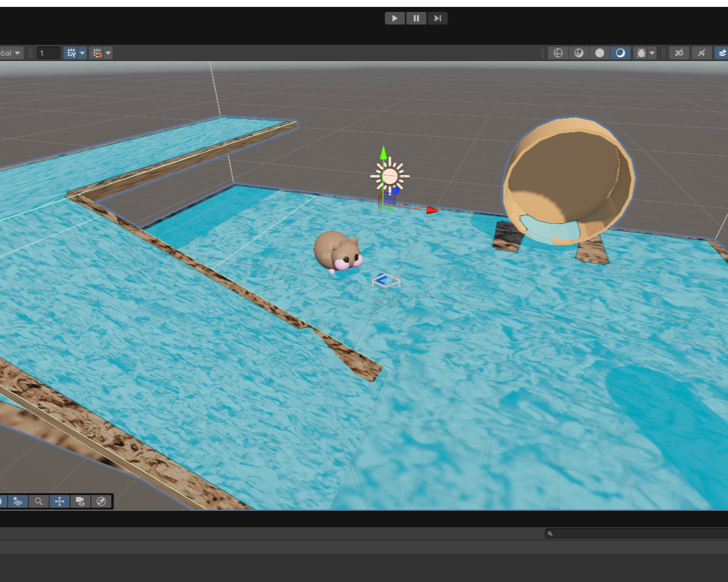Viewport: 728px width, 582px height.
Task: Open debug draw mode dropdown arrow
Action: point(652,53)
